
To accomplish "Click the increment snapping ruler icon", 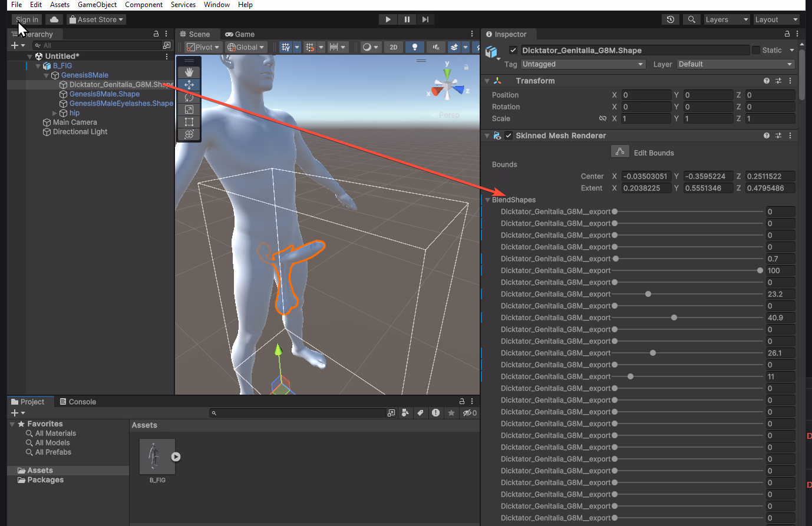I will pos(334,47).
